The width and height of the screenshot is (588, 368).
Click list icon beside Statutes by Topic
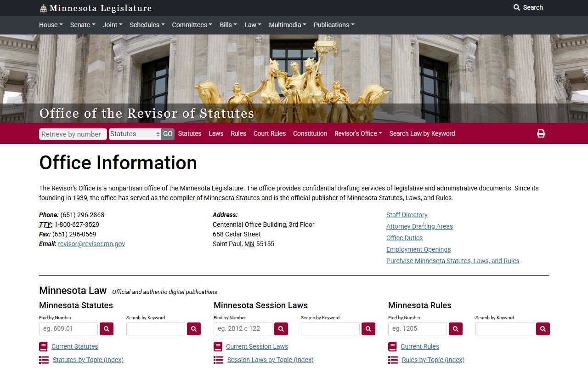(44, 360)
